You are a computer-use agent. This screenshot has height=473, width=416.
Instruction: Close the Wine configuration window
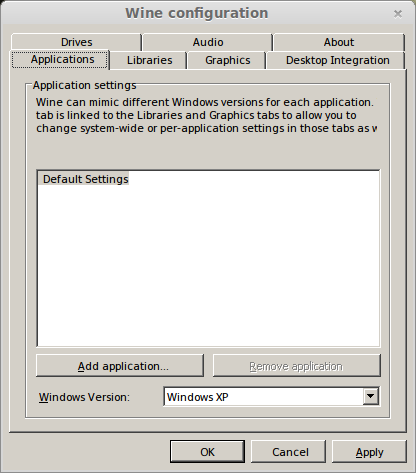coord(398,14)
